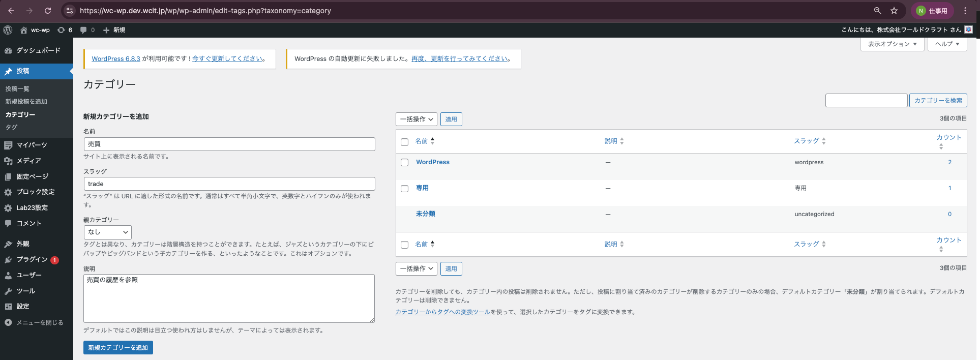Click the WordPress logo in admin bar
This screenshot has height=360, width=980.
click(x=8, y=30)
